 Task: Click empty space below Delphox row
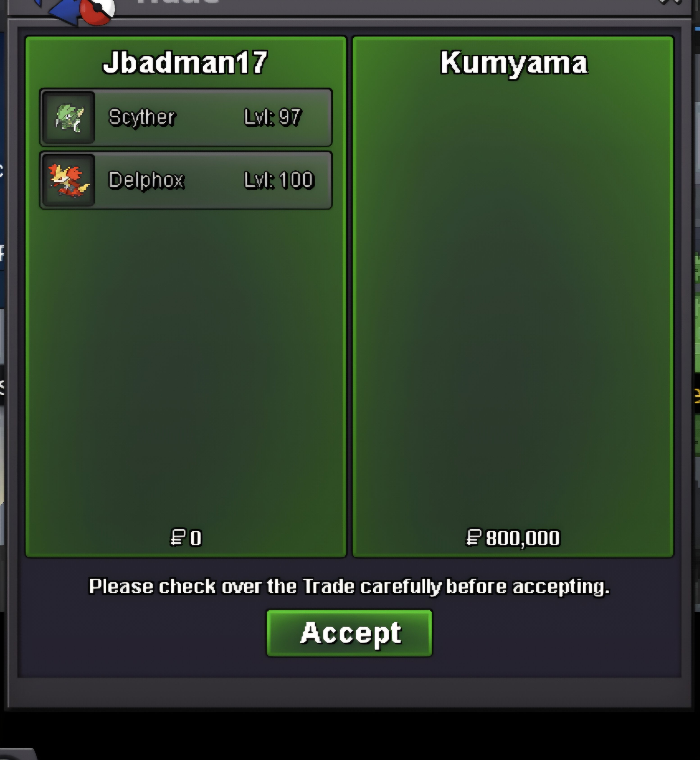coord(186,364)
